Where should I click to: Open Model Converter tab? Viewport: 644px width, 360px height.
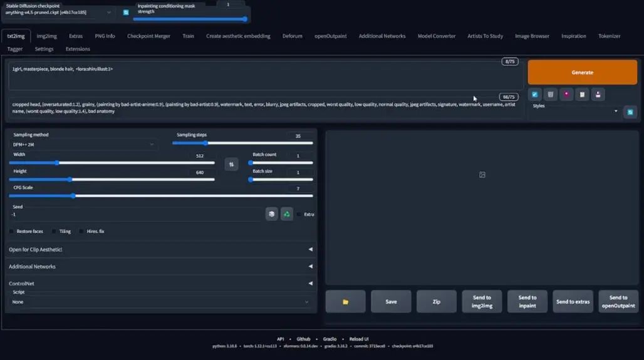[437, 36]
